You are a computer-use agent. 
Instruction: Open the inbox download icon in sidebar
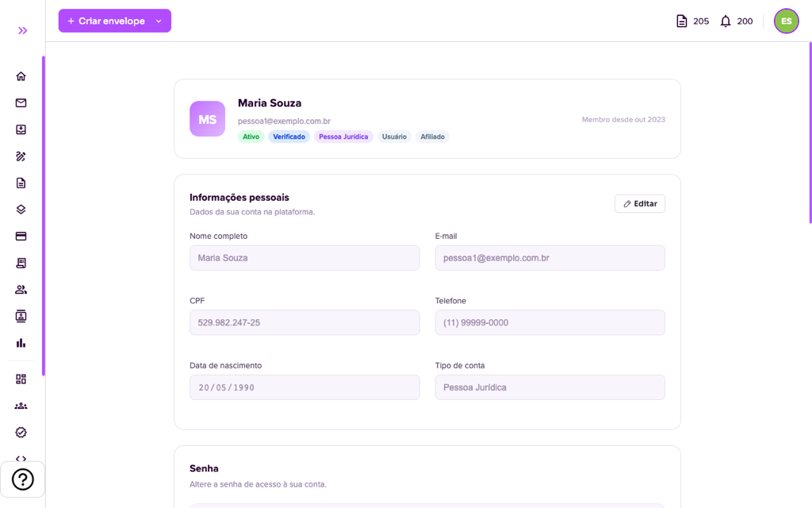(x=21, y=129)
